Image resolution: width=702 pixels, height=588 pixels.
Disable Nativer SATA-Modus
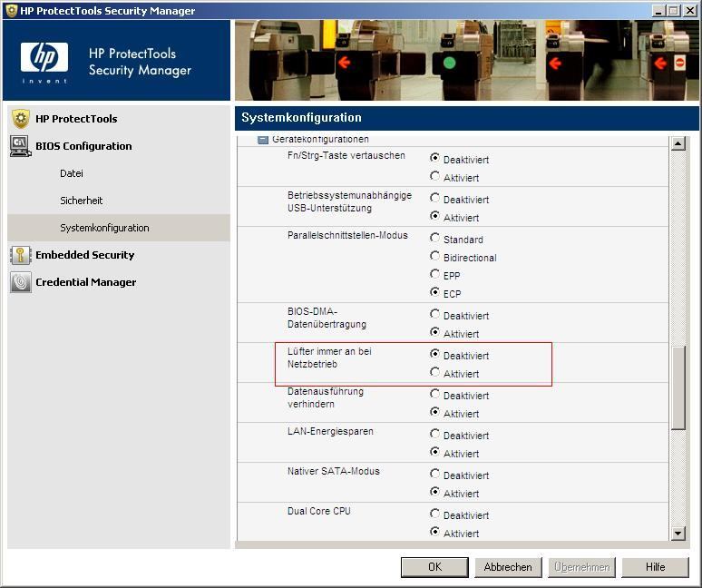[x=434, y=474]
